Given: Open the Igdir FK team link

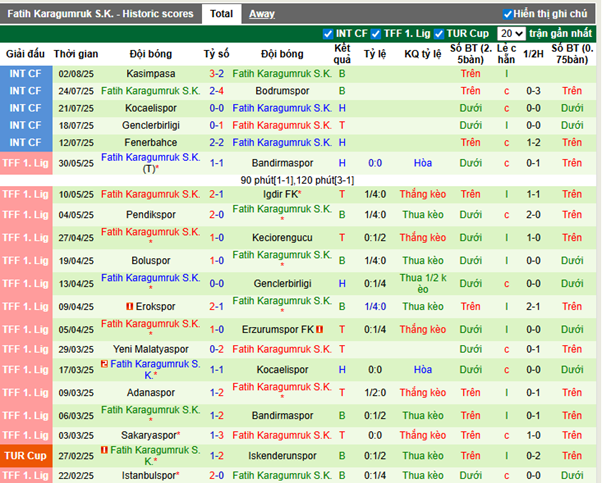Looking at the screenshot, I should (x=281, y=194).
